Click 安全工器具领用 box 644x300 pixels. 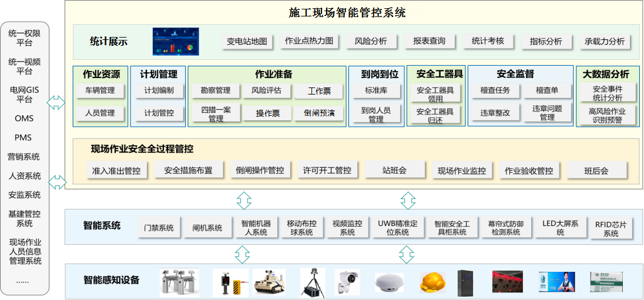(x=435, y=93)
